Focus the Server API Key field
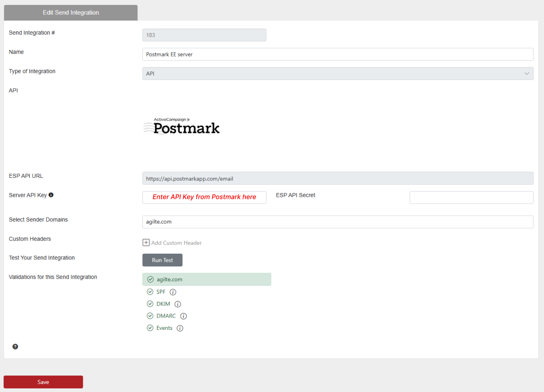Viewport: 544px width, 392px height. pyautogui.click(x=204, y=197)
